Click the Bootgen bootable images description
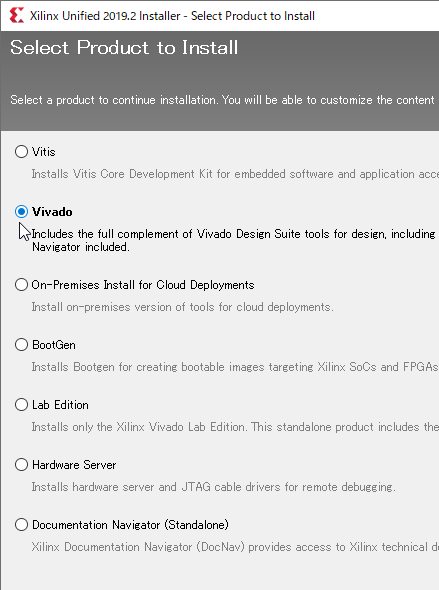The height and width of the screenshot is (590, 439). [x=235, y=367]
